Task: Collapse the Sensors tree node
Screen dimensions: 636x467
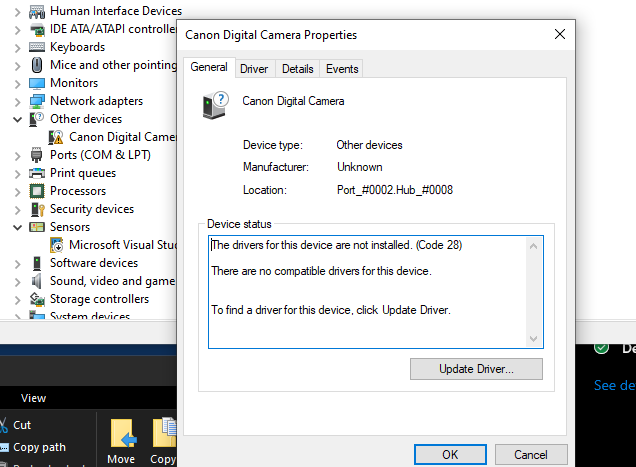Action: [x=18, y=227]
